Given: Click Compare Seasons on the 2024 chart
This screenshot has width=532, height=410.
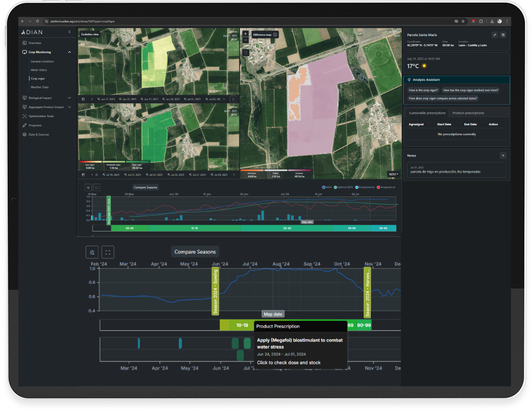Looking at the screenshot, I should click(x=195, y=252).
